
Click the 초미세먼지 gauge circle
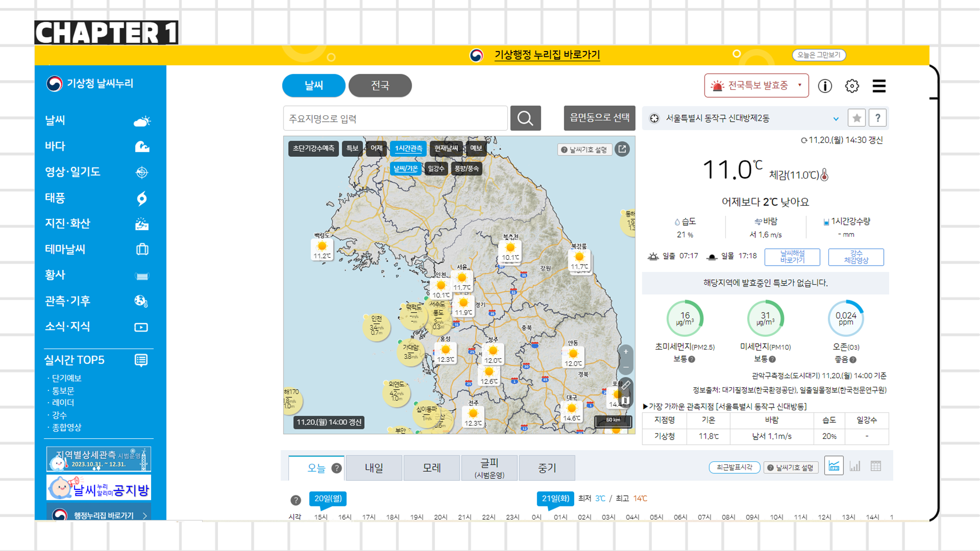685,318
